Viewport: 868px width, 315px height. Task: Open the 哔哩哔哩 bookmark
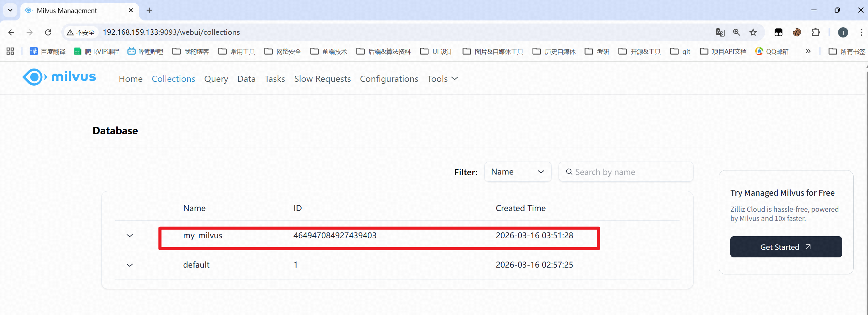click(145, 51)
